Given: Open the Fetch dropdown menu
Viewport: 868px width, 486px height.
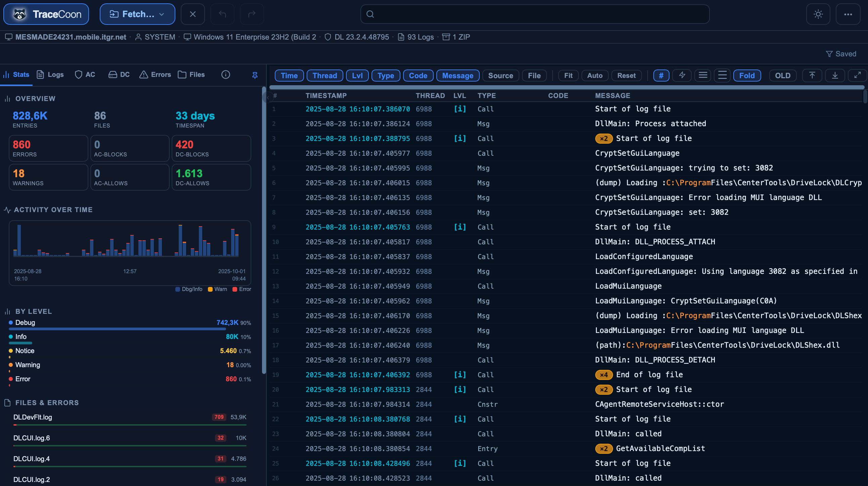Looking at the screenshot, I should pos(137,14).
